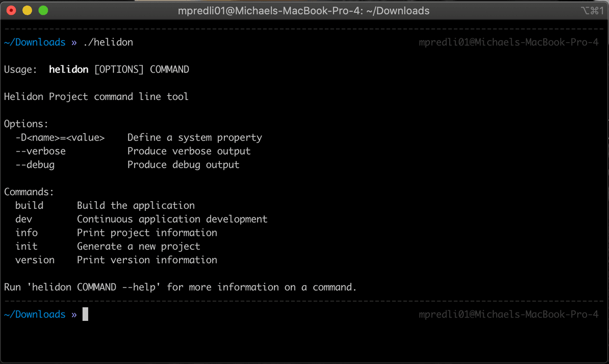Click the 'Options:' heading
The image size is (609, 364).
pyautogui.click(x=26, y=124)
